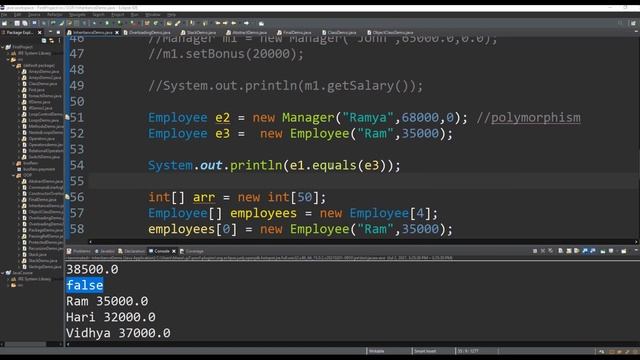Close the InheritanceDemo.java editor tab
640x360 pixels.
click(117, 32)
